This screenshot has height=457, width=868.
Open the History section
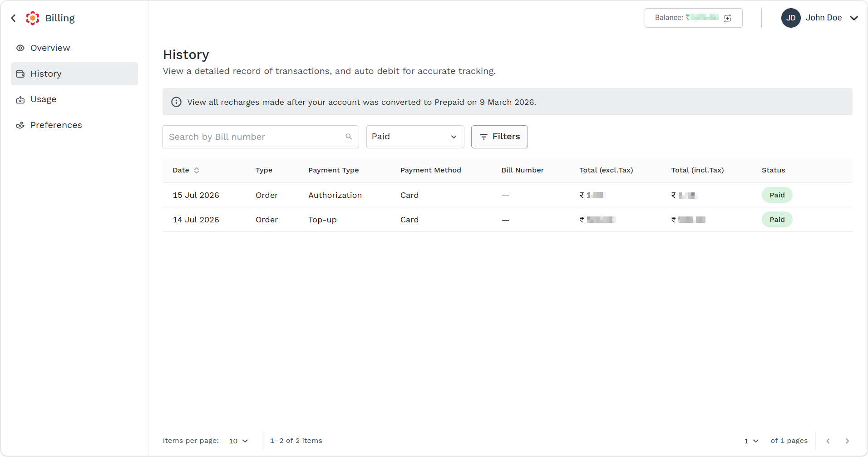tap(74, 74)
